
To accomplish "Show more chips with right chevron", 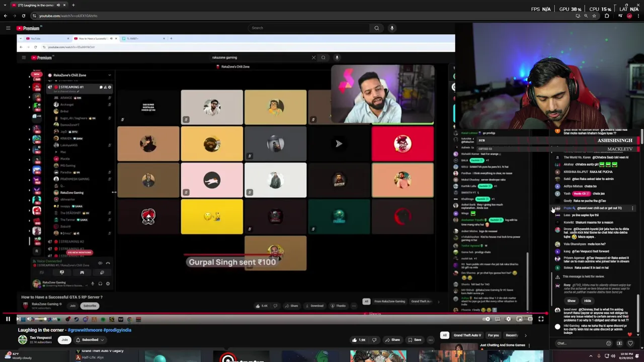I will 525,335.
